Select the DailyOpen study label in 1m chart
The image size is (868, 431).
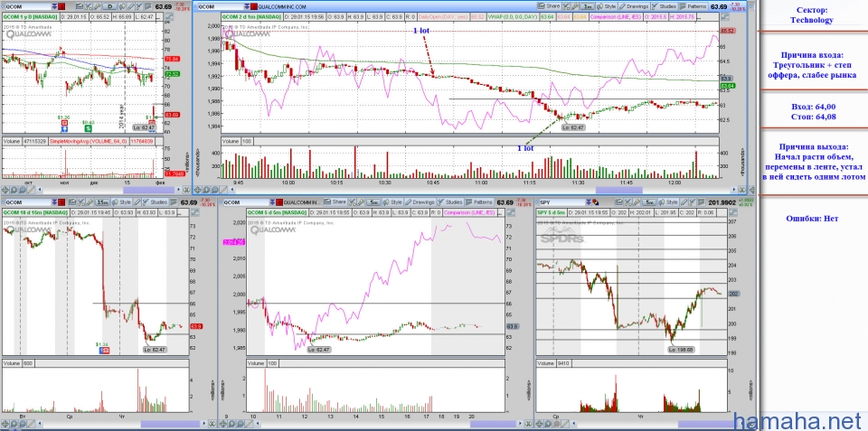coord(443,17)
